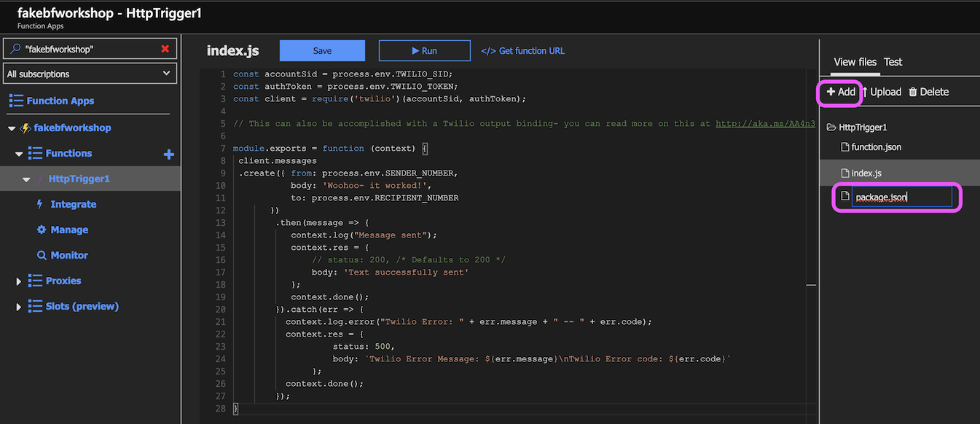Click Get function URL link

click(x=523, y=50)
